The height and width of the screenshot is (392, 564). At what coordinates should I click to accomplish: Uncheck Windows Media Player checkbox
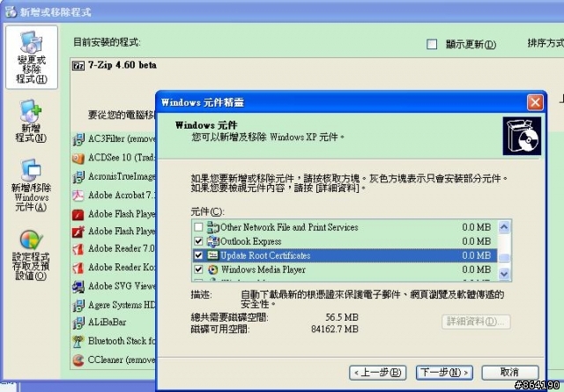(198, 270)
